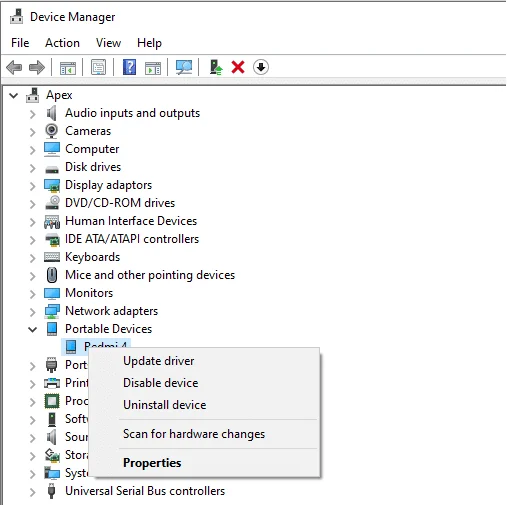507x505 pixels.
Task: Click the Scan for hardware changes monitor icon
Action: (x=184, y=67)
